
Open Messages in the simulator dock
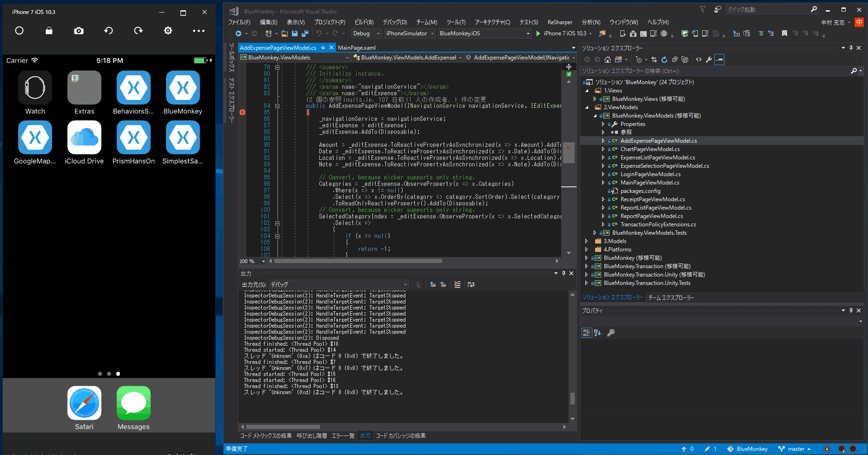(133, 403)
